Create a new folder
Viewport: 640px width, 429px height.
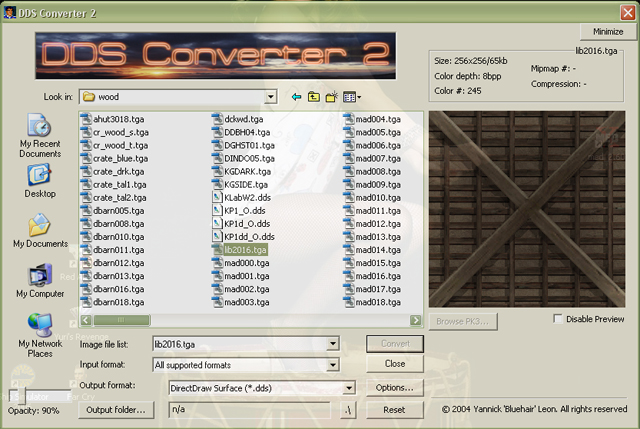(x=331, y=97)
